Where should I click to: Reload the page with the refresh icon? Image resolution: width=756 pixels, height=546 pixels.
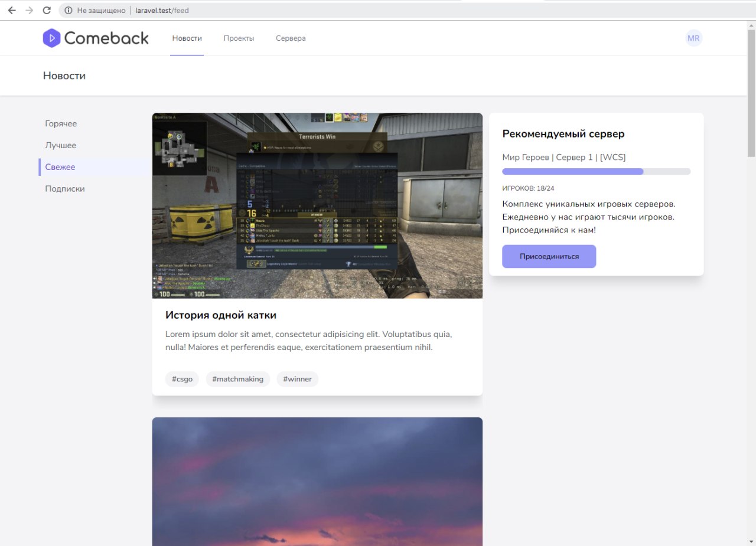[47, 10]
